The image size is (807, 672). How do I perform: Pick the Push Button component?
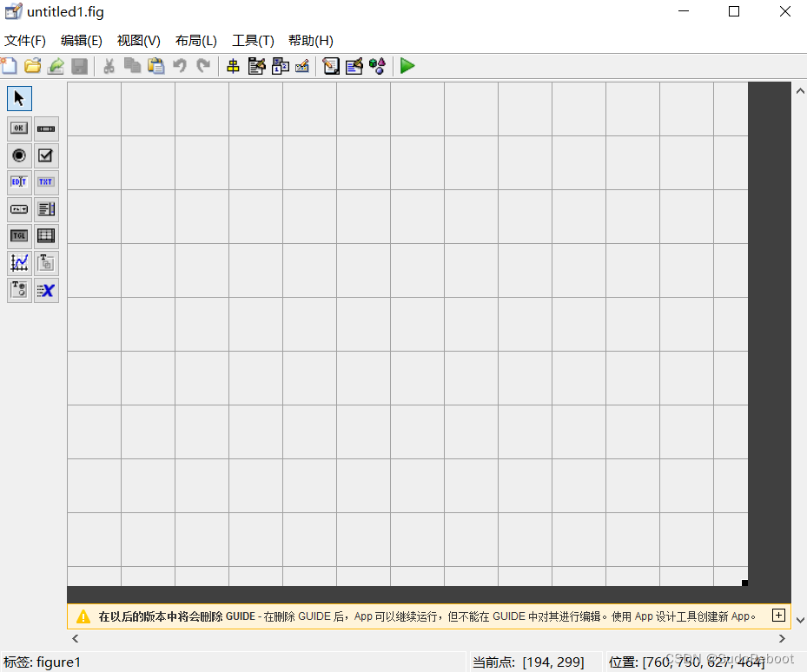click(x=20, y=128)
